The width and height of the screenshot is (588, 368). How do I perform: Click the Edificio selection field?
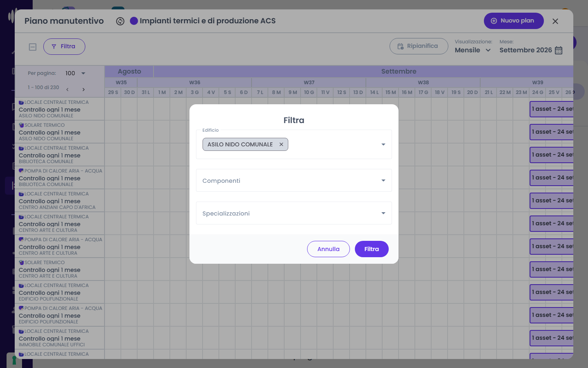coord(294,144)
